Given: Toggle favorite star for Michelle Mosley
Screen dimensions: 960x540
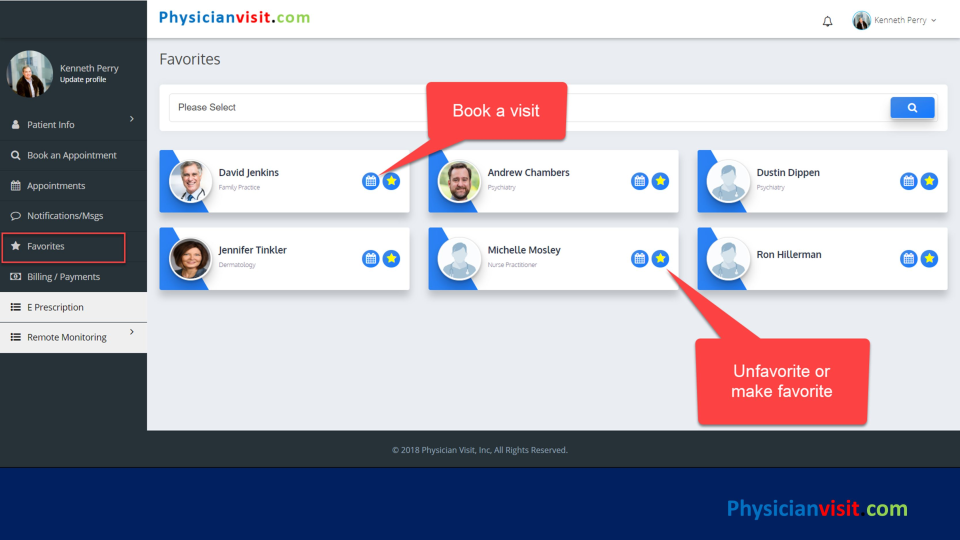Looking at the screenshot, I should tap(660, 258).
